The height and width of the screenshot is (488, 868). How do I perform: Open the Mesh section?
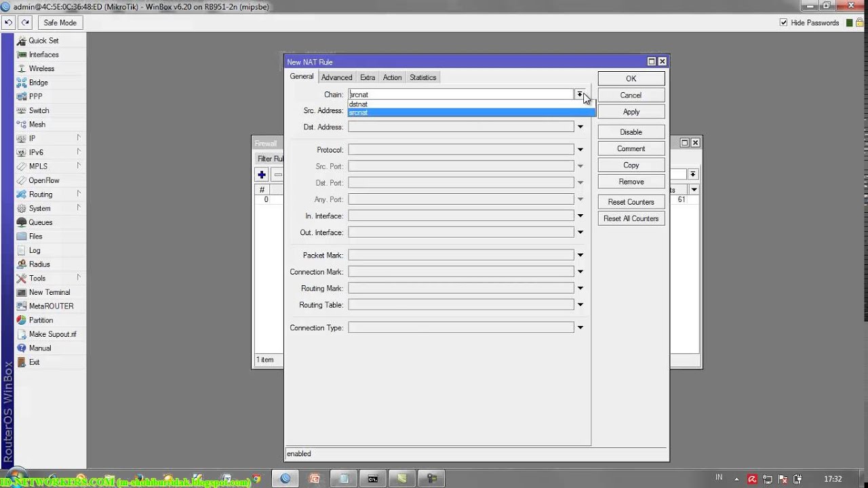[x=37, y=125]
